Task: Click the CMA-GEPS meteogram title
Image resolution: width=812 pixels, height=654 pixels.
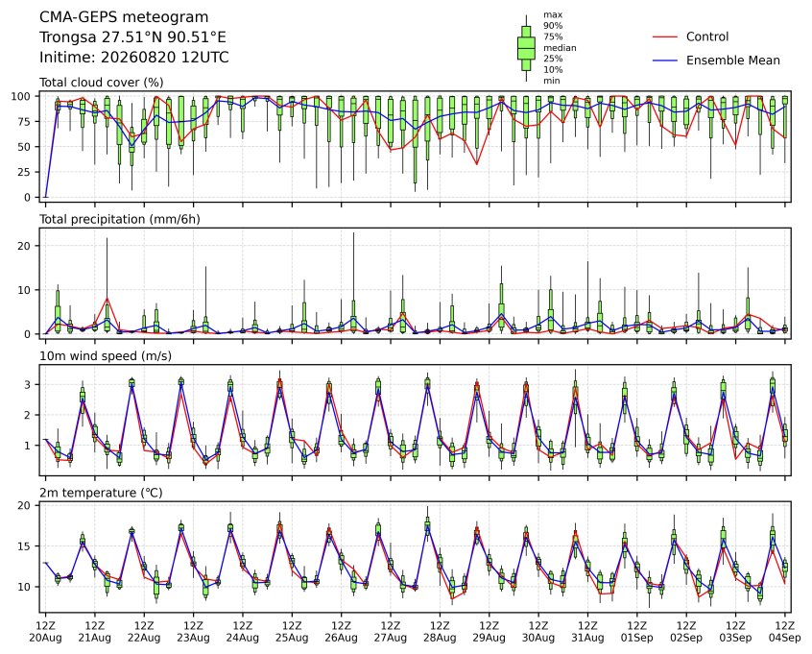Action: [x=124, y=17]
